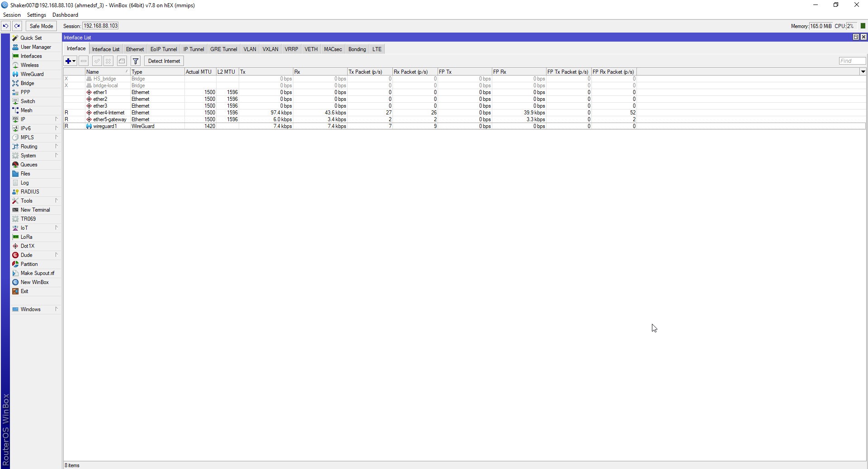Open New WinBox from sidebar

pos(36,282)
